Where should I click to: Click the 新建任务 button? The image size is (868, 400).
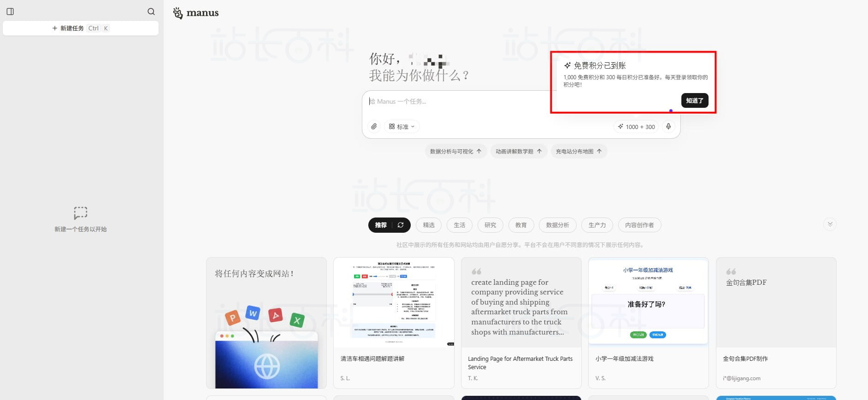[81, 28]
